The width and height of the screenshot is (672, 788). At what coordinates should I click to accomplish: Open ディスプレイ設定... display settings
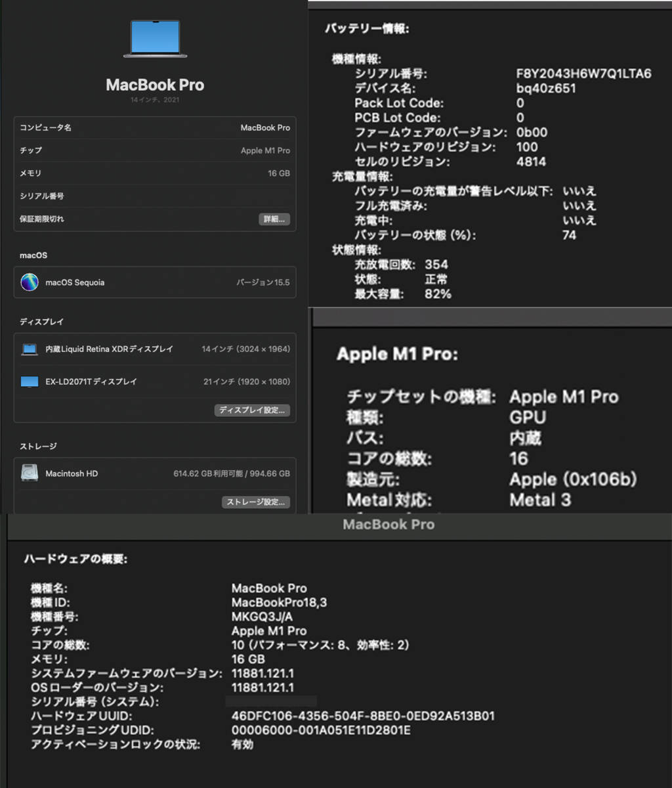[x=252, y=410]
